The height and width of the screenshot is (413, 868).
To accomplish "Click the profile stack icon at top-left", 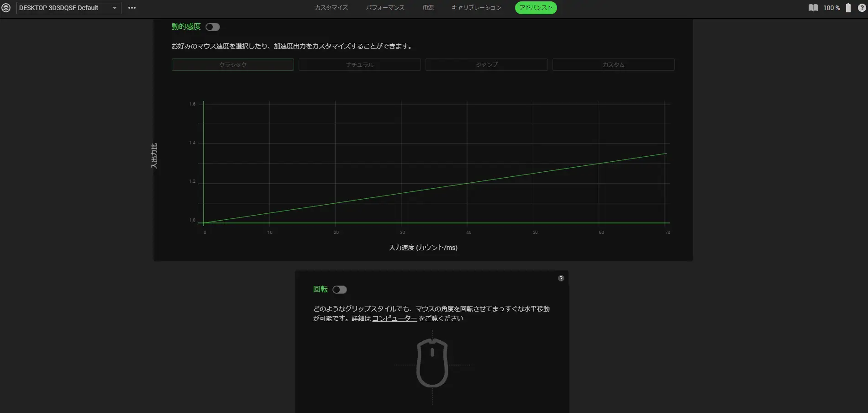I will point(6,8).
